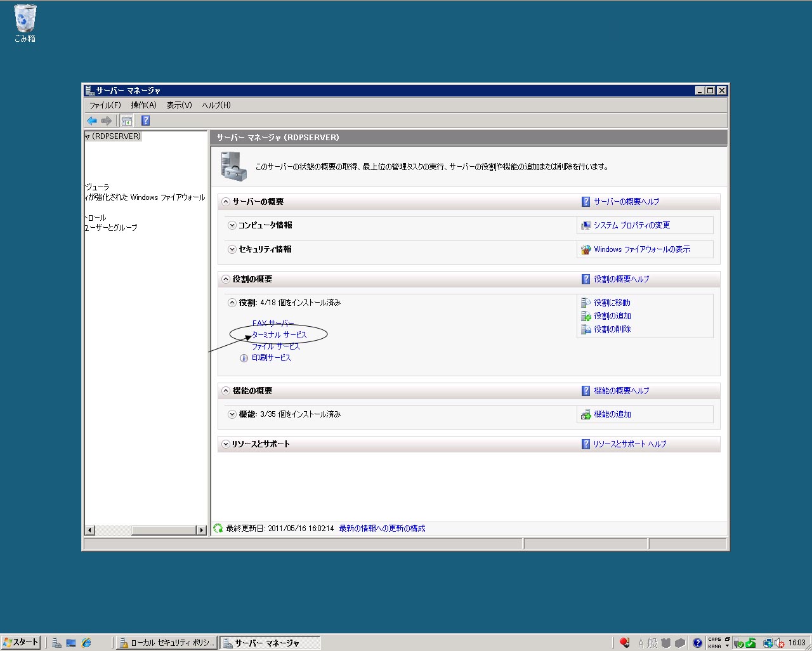Click the 役割の概要ヘルプ question icon
Image resolution: width=812 pixels, height=651 pixels.
(x=586, y=279)
